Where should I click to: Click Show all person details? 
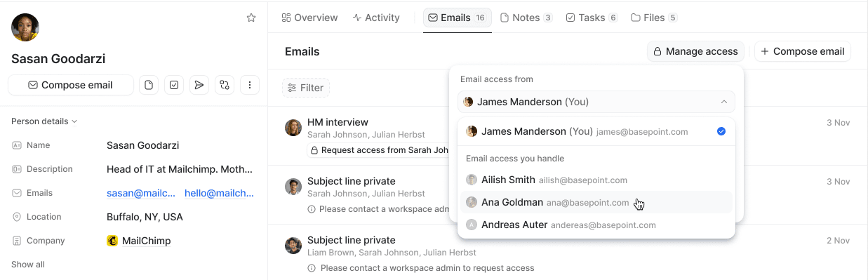(x=28, y=265)
